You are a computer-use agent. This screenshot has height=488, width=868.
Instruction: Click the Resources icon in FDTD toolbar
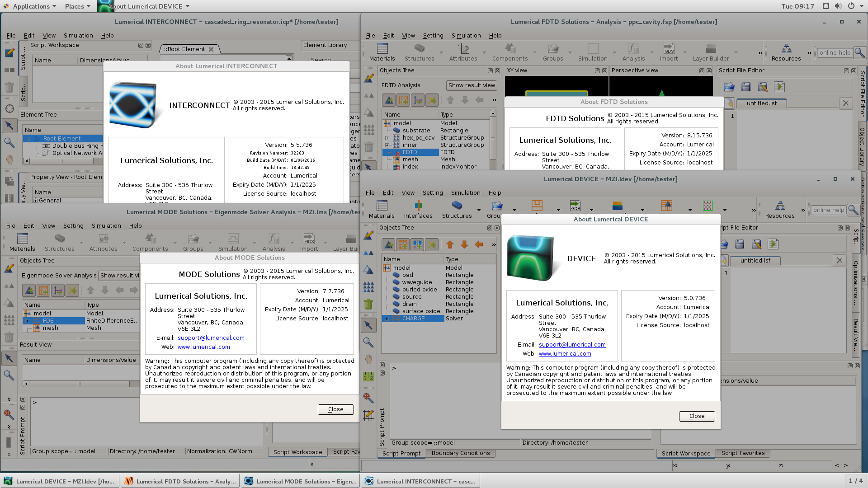[786, 52]
